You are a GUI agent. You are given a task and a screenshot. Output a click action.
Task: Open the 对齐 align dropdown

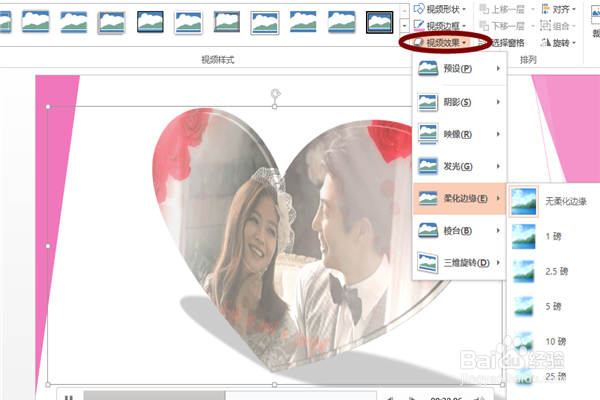point(559,9)
